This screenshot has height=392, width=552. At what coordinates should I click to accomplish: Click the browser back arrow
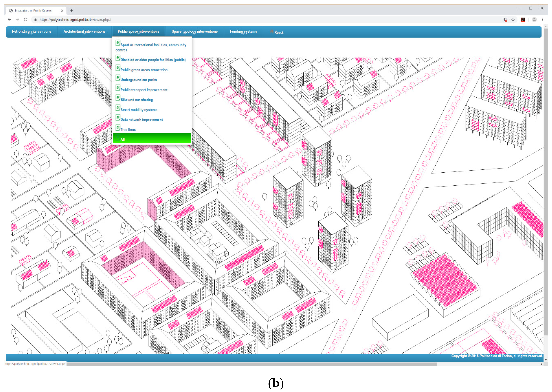click(9, 20)
